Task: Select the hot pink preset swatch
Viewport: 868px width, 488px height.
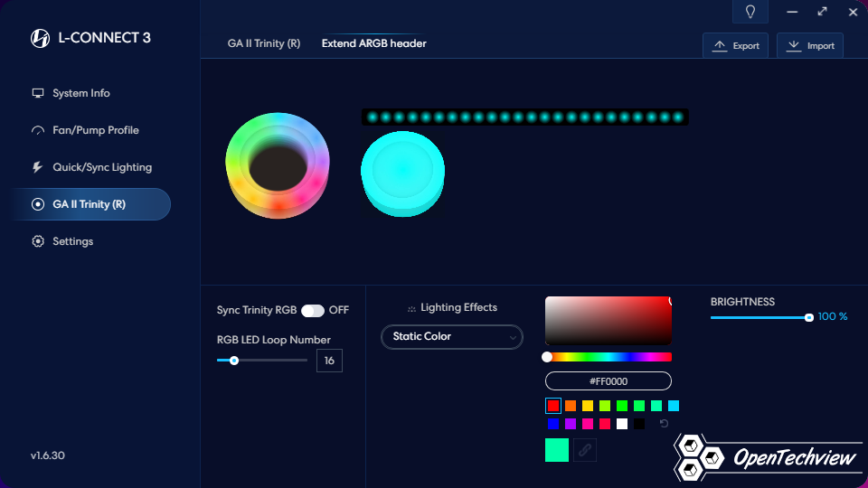Action: (x=588, y=424)
